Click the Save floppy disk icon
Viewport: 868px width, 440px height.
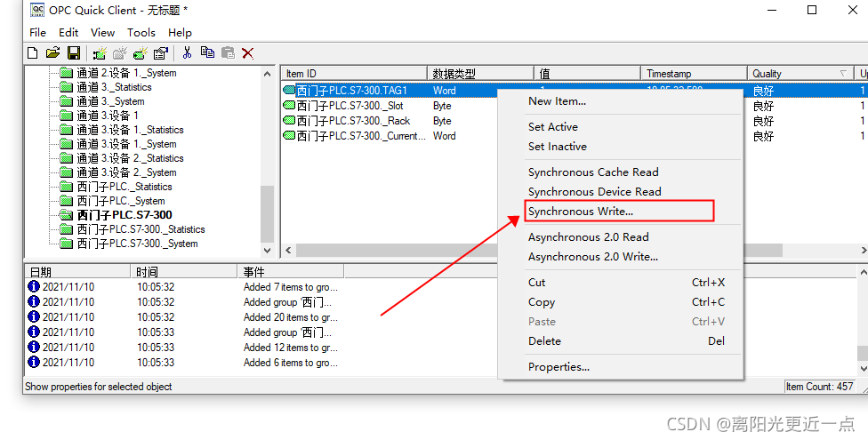pos(73,53)
